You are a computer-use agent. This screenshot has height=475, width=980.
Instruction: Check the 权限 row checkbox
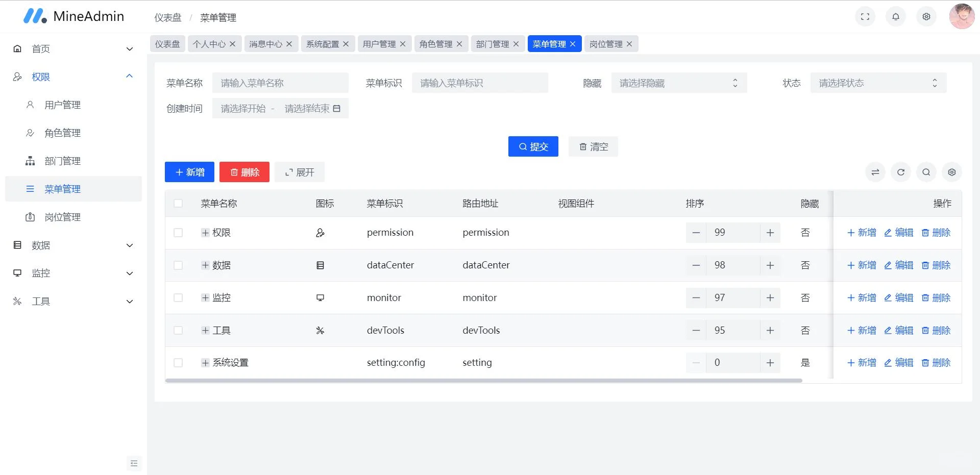tap(178, 233)
